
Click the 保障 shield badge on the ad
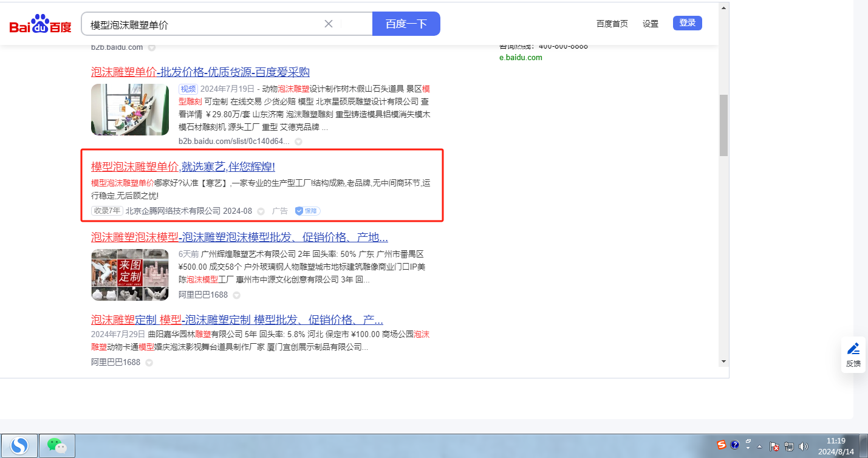[x=307, y=211]
